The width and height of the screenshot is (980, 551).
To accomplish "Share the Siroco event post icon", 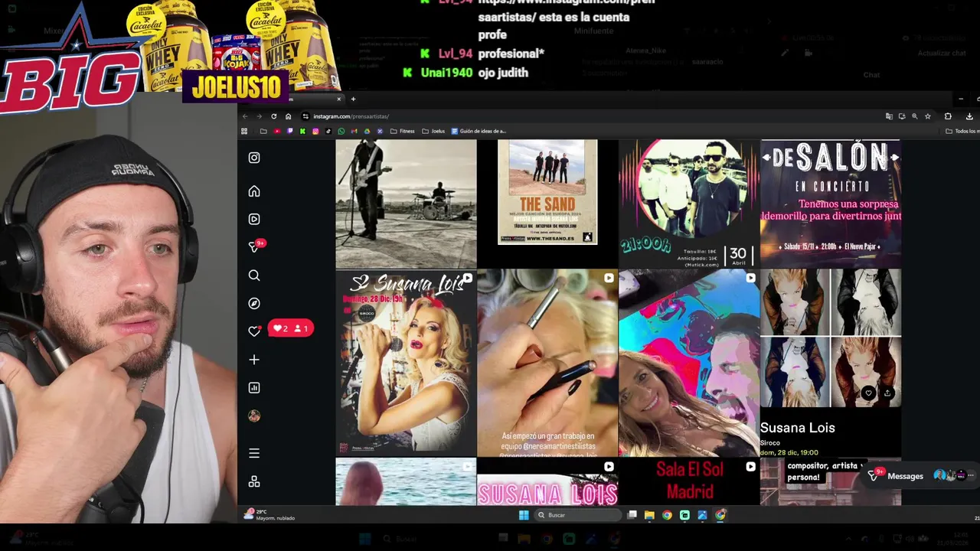I will click(x=887, y=393).
